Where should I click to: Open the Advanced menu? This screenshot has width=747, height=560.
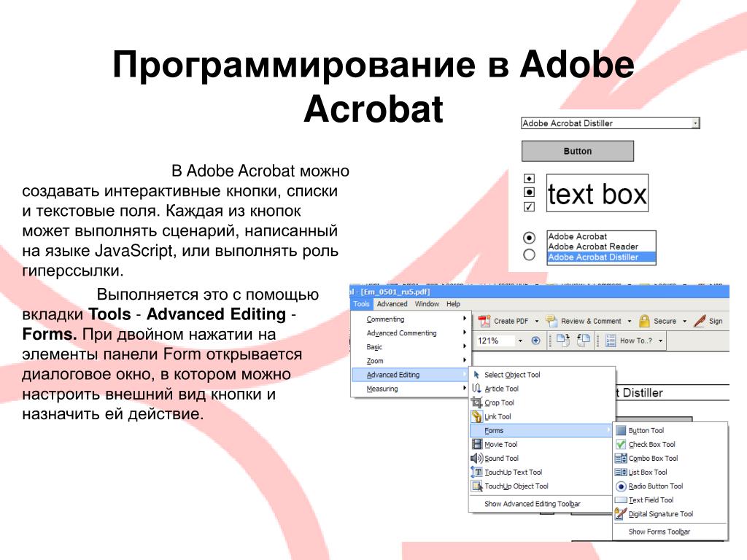392,304
